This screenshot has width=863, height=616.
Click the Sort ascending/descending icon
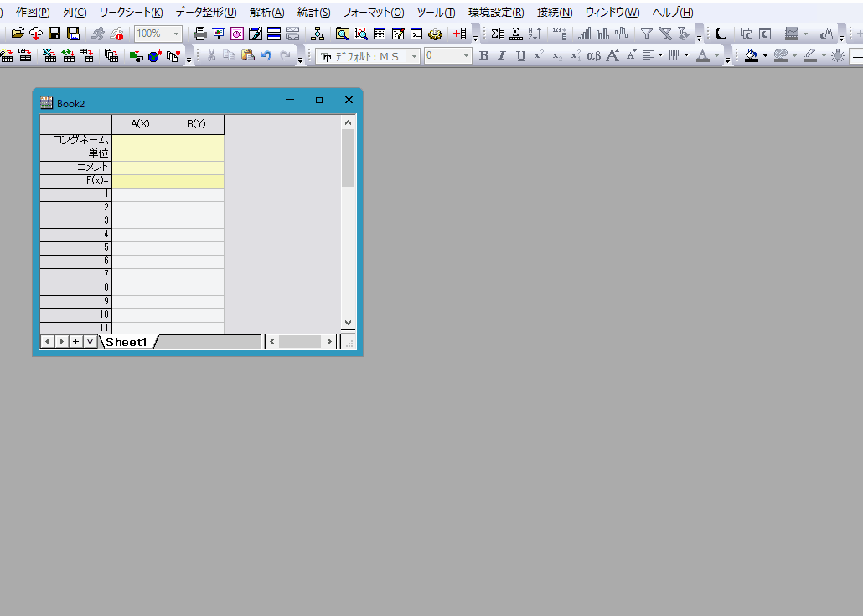(535, 34)
